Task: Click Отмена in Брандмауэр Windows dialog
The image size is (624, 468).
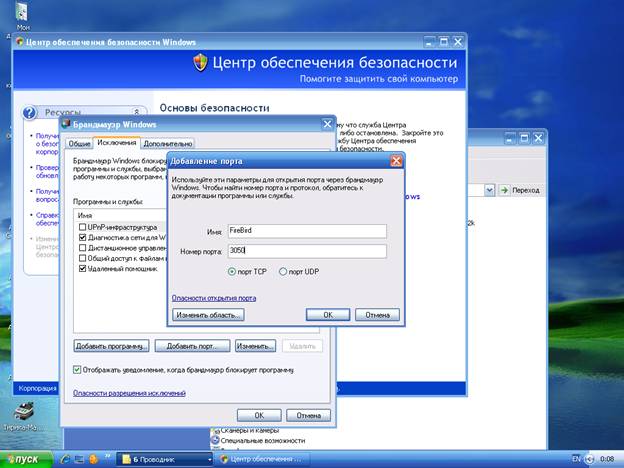Action: tap(308, 415)
